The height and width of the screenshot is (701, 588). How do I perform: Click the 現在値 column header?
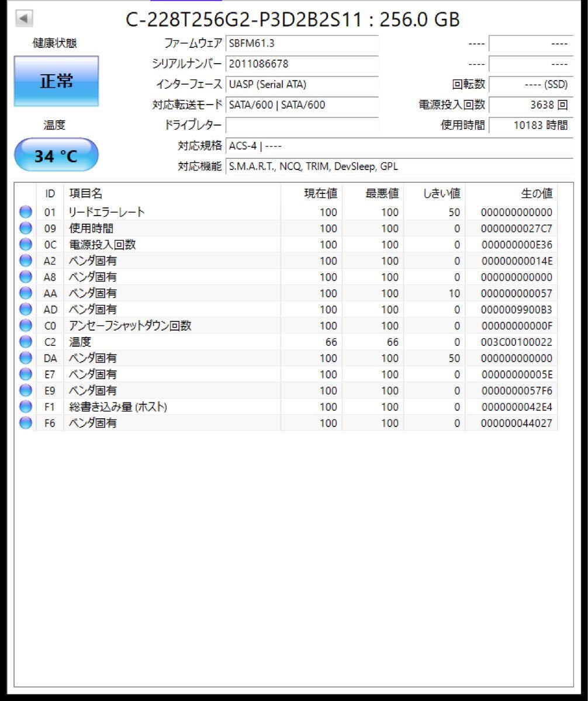point(312,193)
